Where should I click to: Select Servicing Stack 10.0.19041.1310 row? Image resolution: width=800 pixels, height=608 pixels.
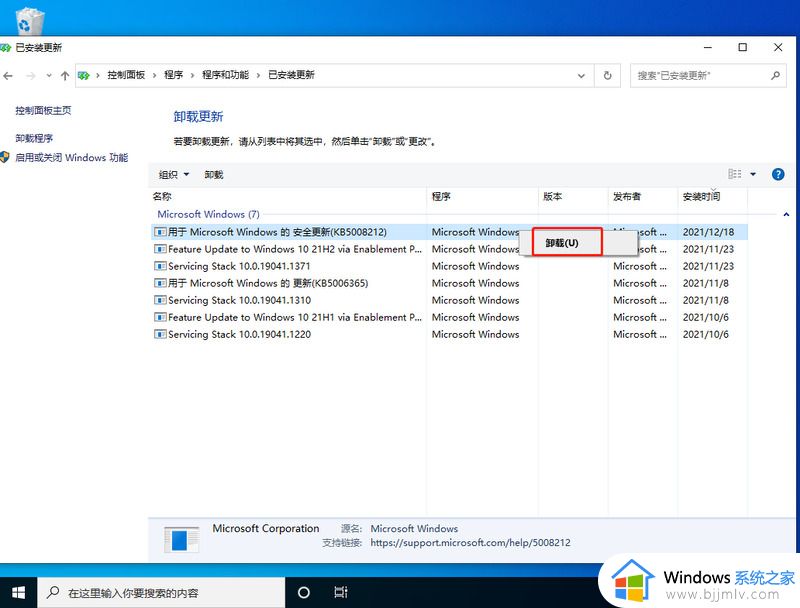[x=450, y=300]
